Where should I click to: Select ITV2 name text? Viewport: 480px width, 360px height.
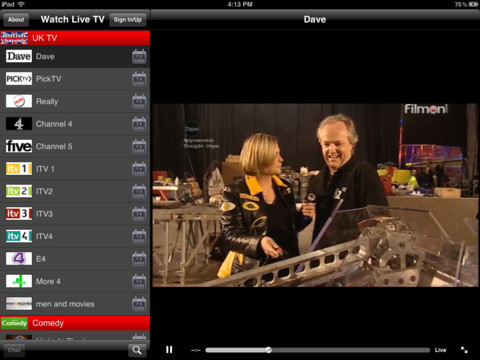click(44, 191)
